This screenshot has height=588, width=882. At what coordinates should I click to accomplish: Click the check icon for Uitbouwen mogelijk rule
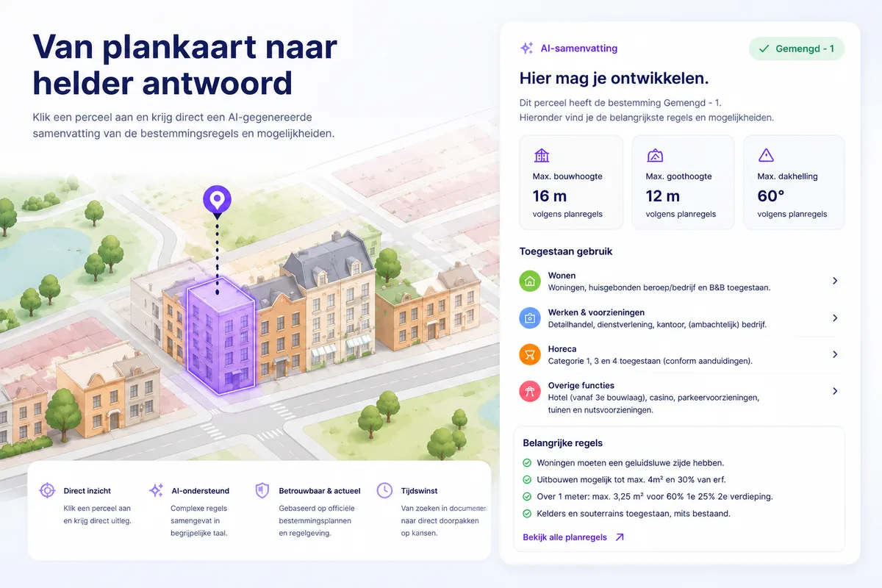coord(527,480)
